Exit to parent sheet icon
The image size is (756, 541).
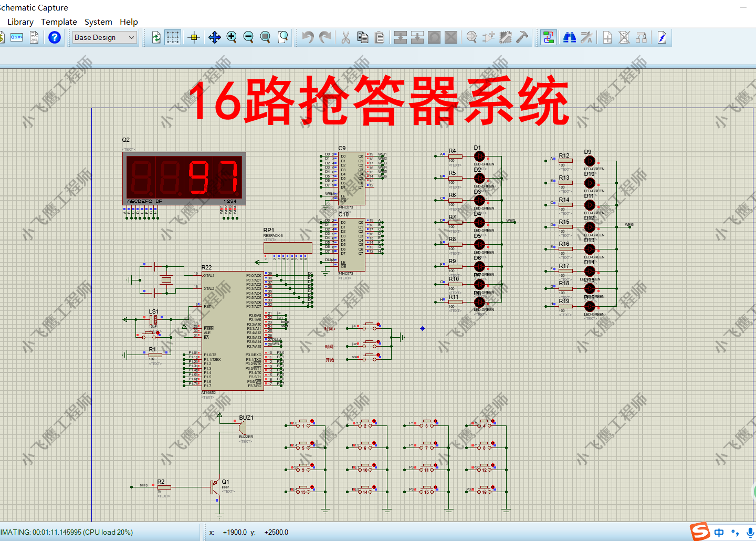coord(641,37)
